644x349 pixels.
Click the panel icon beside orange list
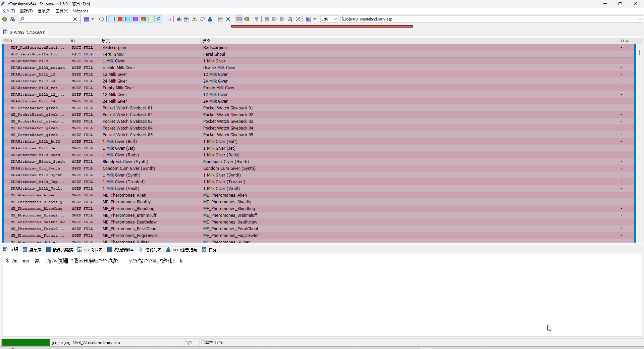coord(246,19)
